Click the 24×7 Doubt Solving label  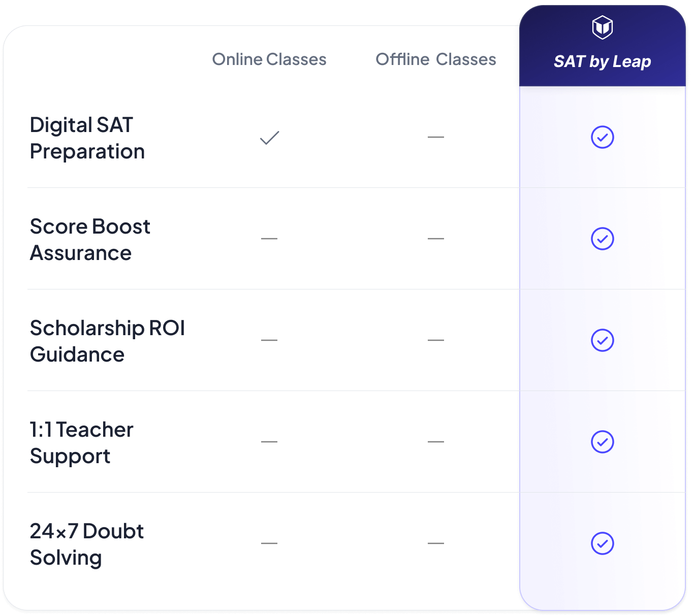[86, 544]
